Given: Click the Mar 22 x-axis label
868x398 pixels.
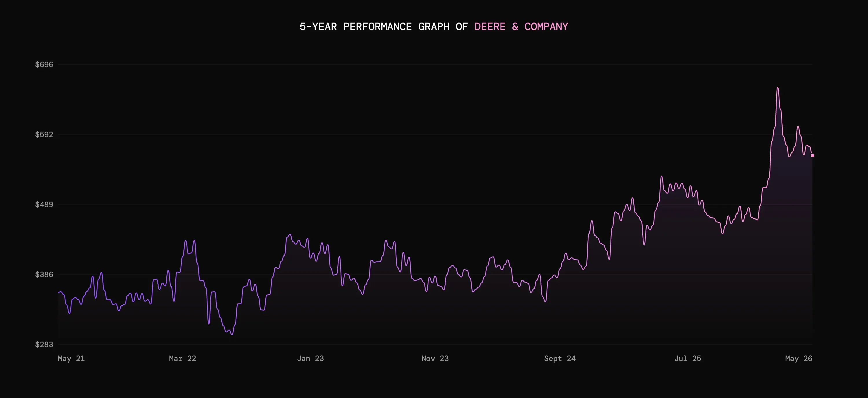Looking at the screenshot, I should (182, 359).
